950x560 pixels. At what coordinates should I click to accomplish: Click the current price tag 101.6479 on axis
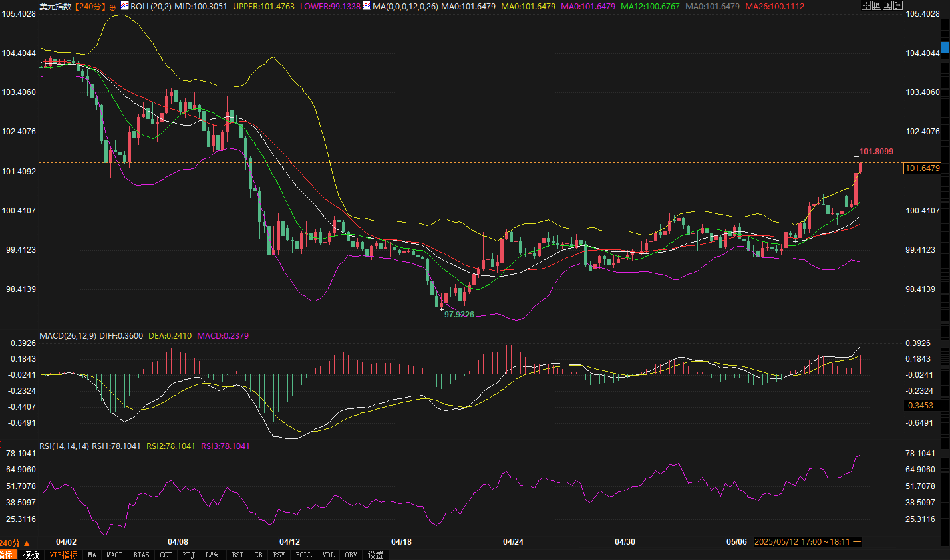tap(922, 168)
